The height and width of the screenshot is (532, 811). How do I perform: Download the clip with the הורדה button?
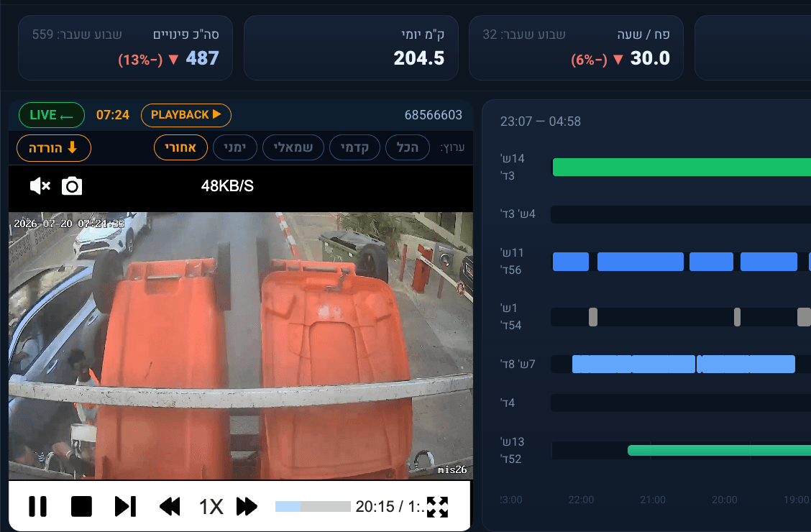[54, 148]
